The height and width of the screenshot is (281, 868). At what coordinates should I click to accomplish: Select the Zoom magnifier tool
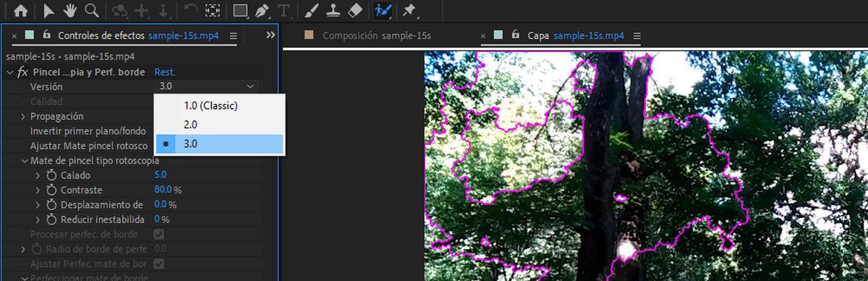[x=92, y=11]
